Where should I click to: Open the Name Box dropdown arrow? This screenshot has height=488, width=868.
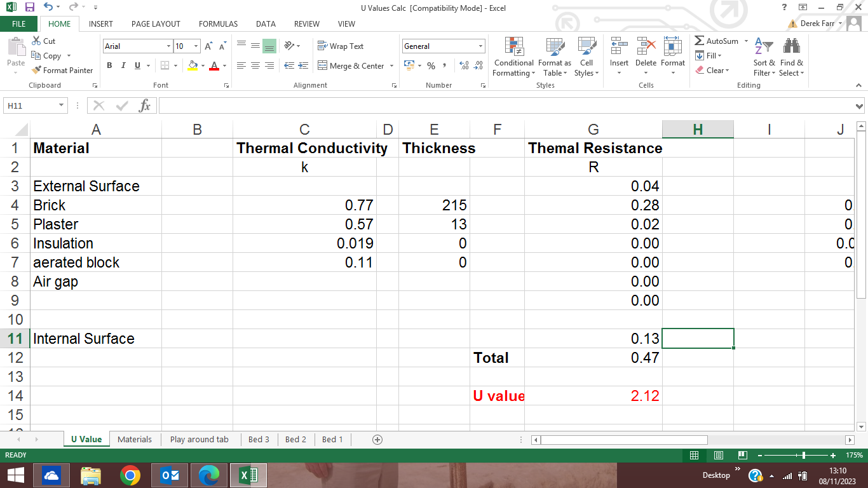click(61, 106)
